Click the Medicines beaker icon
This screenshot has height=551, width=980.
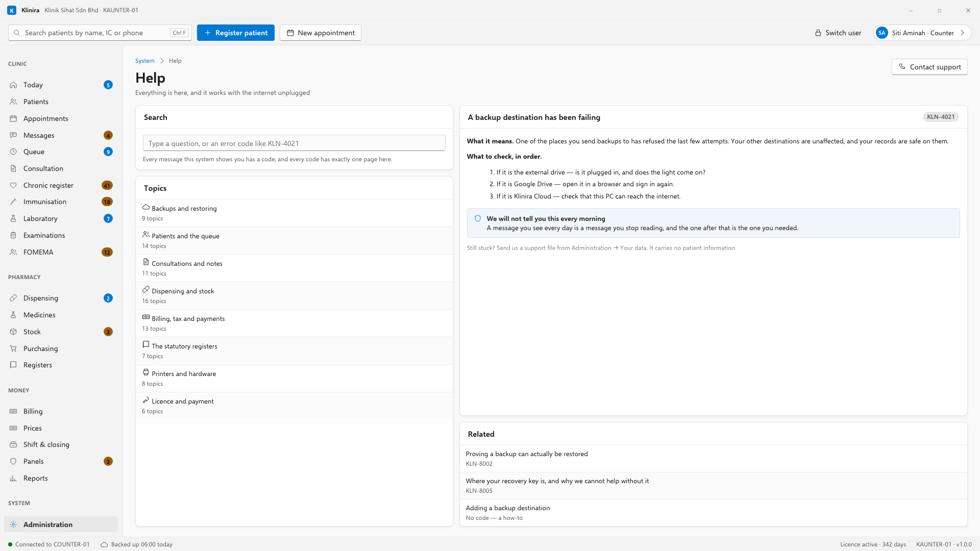coord(13,315)
